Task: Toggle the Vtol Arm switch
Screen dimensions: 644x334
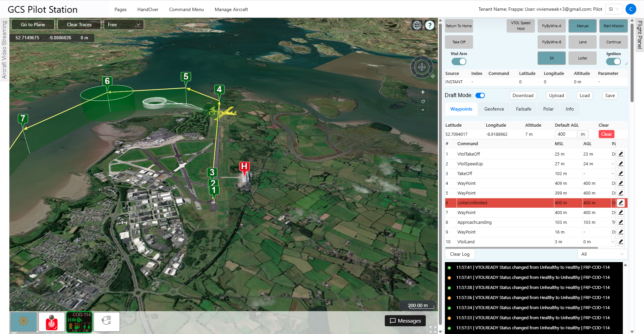Action: tap(459, 61)
